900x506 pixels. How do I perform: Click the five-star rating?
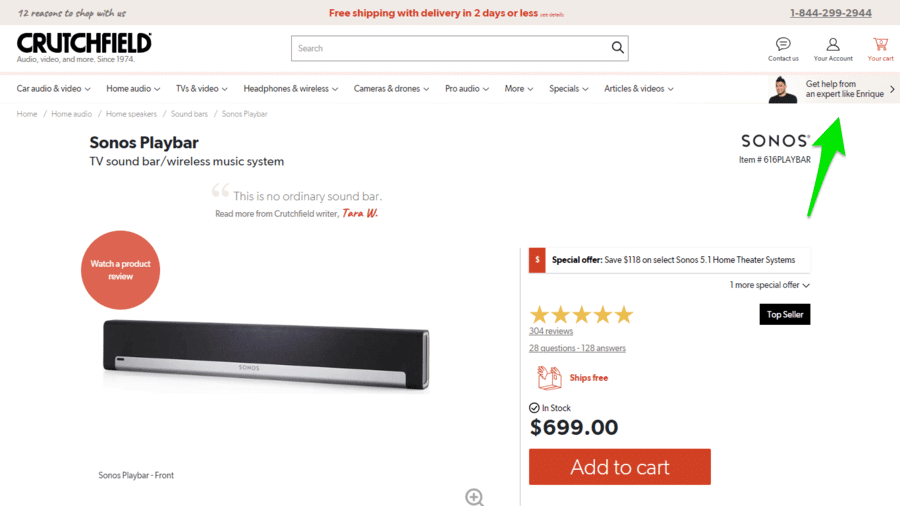tap(581, 315)
